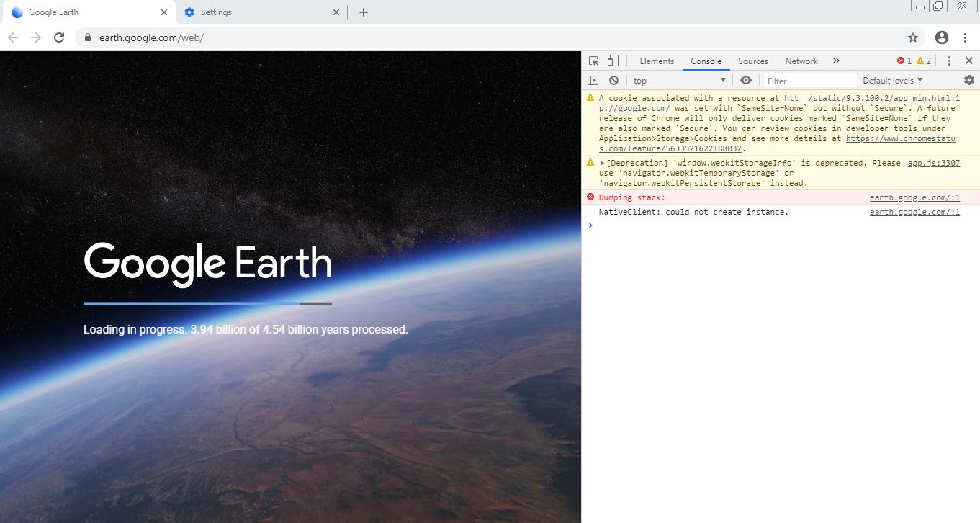The width and height of the screenshot is (980, 523).
Task: Open source link beside 'Dumping stack:'
Action: [x=914, y=197]
